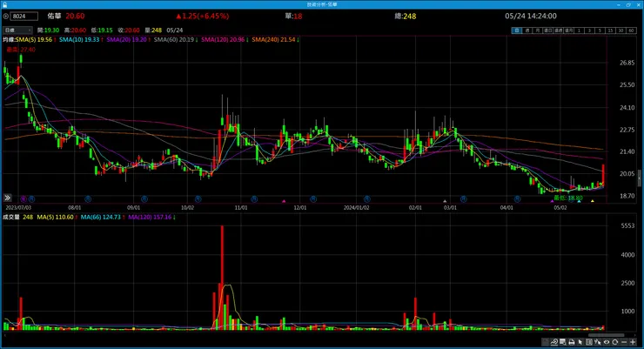Click the blue event marker under 09/01
The width and height of the screenshot is (644, 349).
pos(144,198)
